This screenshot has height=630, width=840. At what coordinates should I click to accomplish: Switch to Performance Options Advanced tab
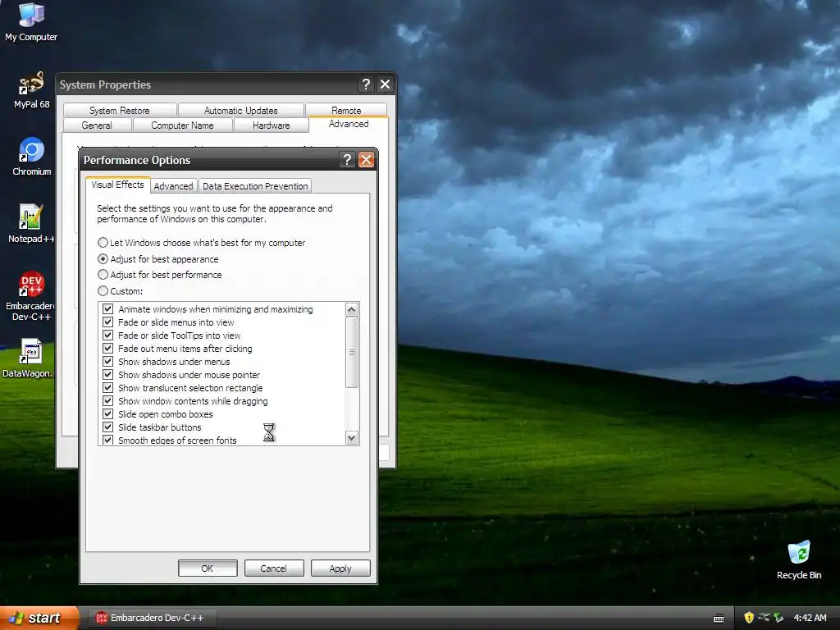(x=173, y=186)
